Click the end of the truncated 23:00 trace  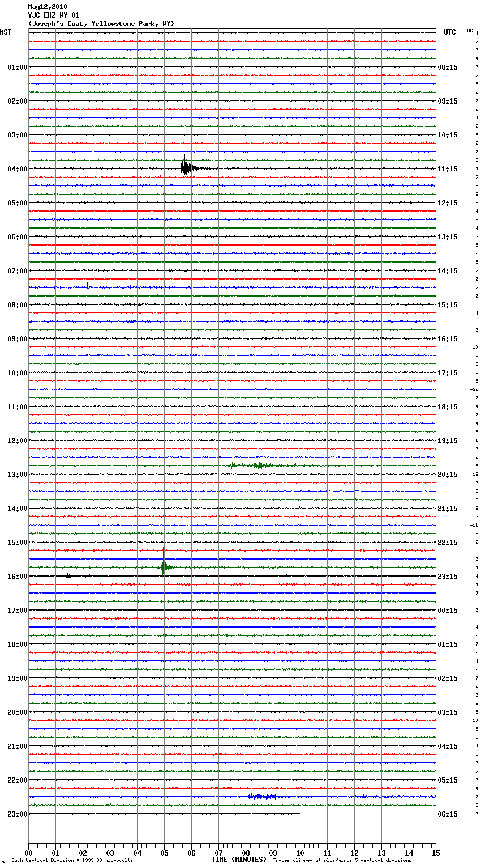(299, 814)
